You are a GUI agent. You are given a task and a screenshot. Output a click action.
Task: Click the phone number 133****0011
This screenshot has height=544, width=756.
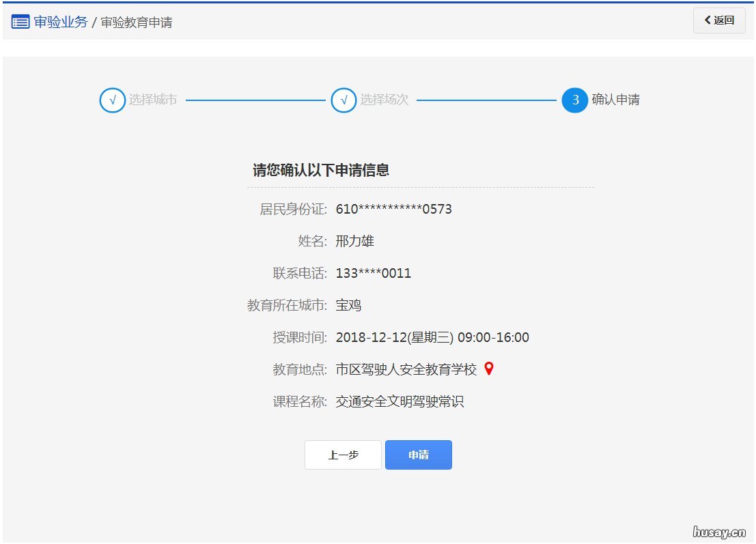coord(374,274)
